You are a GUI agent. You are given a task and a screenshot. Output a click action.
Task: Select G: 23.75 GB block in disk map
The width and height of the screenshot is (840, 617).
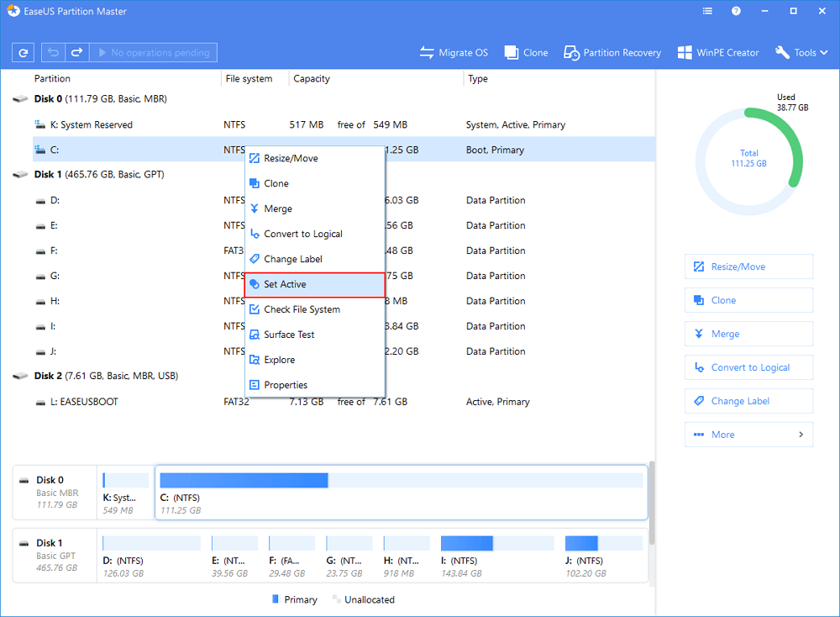pyautogui.click(x=349, y=556)
